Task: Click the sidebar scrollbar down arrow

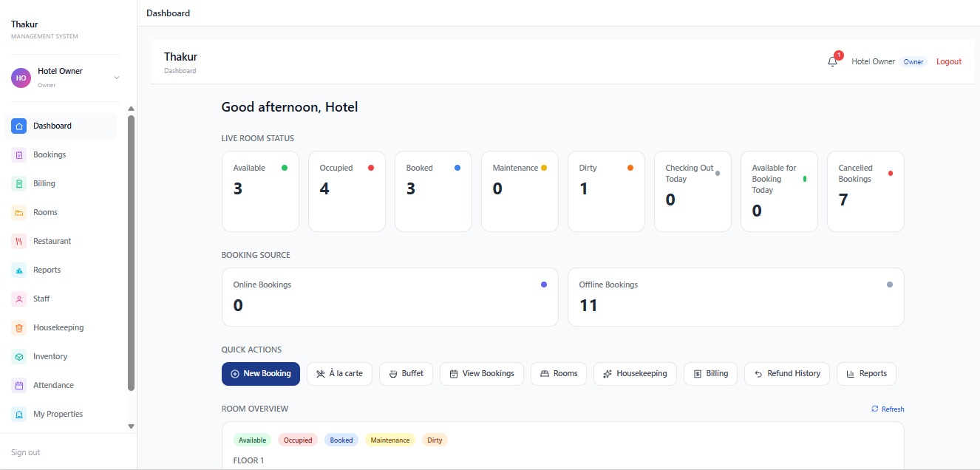Action: [x=132, y=426]
